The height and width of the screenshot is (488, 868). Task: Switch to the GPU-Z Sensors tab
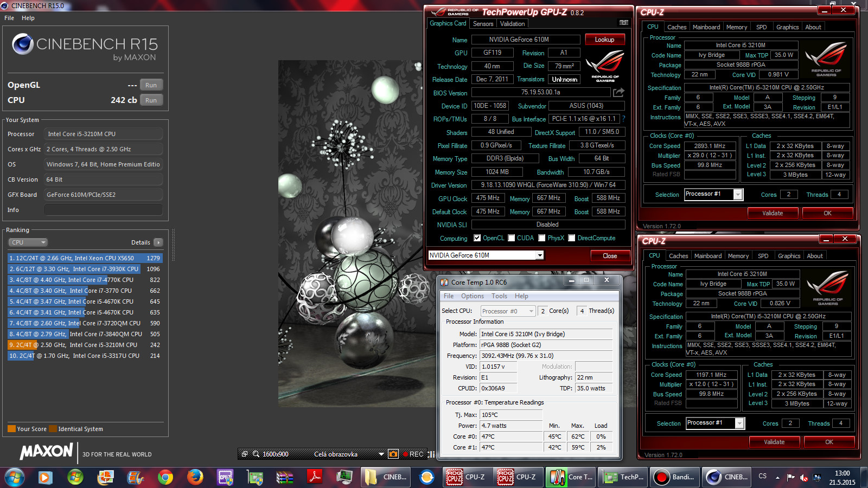483,24
